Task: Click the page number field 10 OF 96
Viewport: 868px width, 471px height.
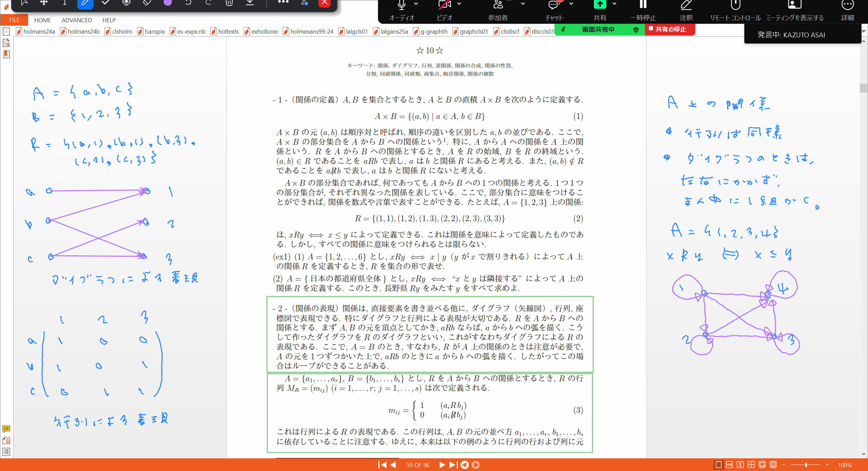Action: point(418,465)
